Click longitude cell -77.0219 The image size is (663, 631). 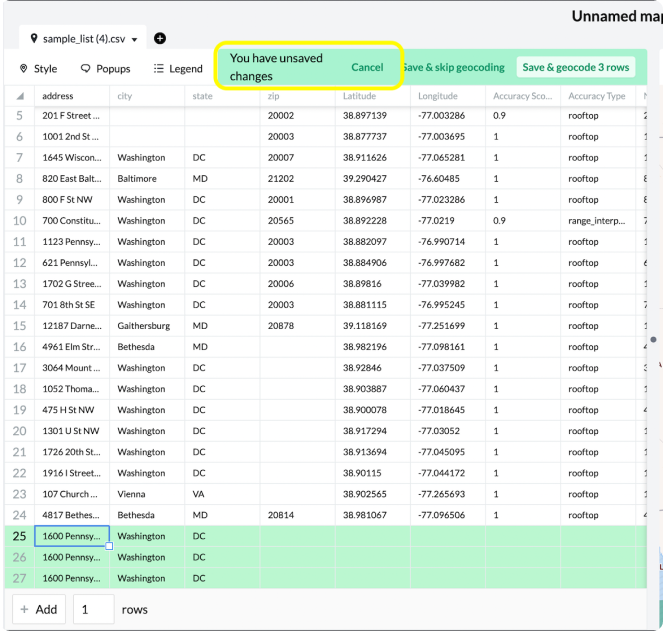pos(448,221)
